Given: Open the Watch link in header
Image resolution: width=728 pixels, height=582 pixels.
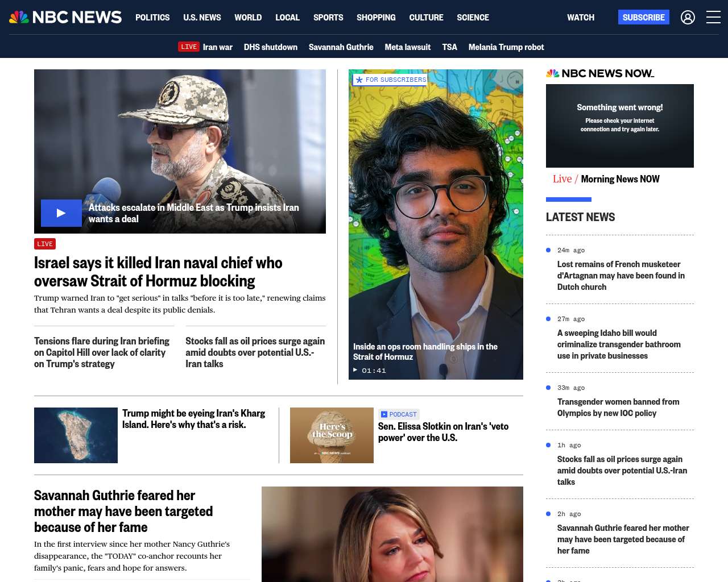Looking at the screenshot, I should [x=580, y=18].
